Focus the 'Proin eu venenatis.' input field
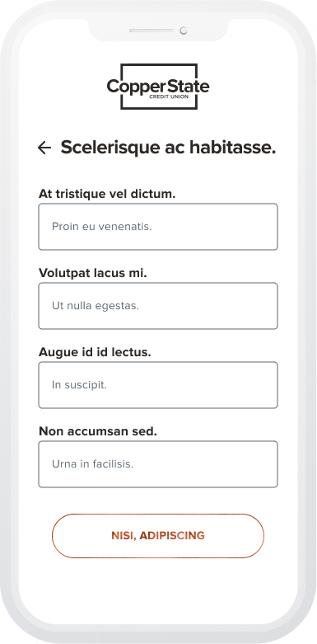The image size is (317, 644). click(158, 227)
